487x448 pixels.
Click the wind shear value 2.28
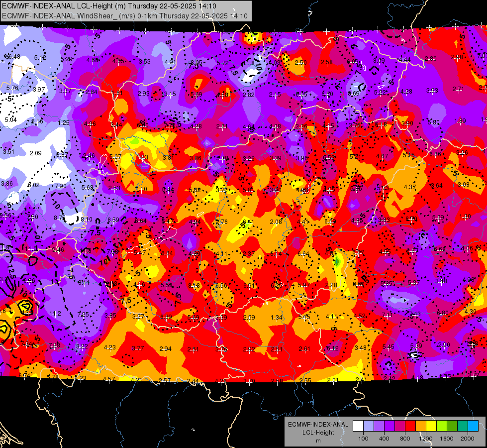(331, 285)
